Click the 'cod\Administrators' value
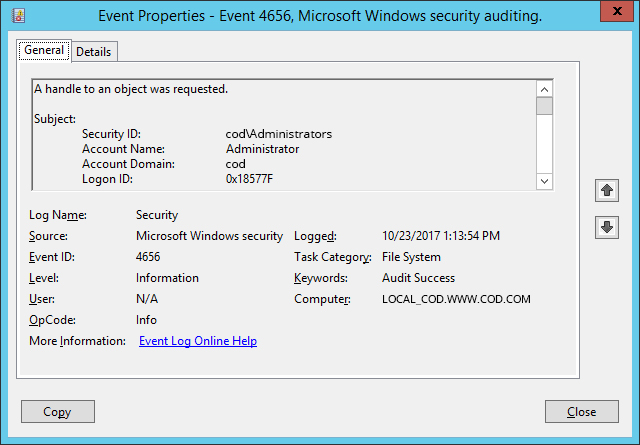 (x=279, y=134)
